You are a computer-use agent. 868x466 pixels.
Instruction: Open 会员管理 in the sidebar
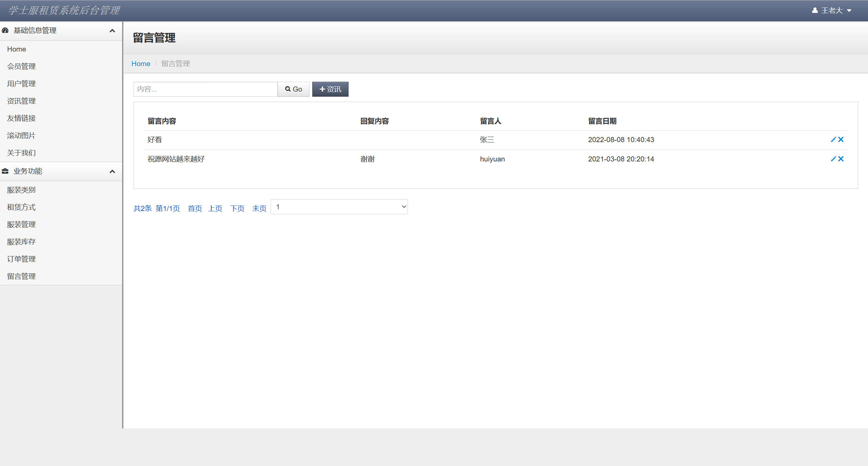point(21,66)
